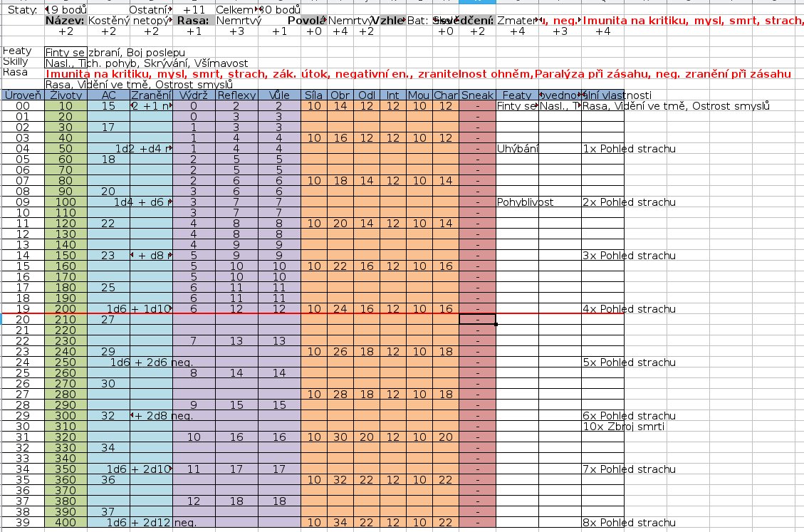
Task: Select the Obr value 34 cell
Action: pyautogui.click(x=340, y=523)
